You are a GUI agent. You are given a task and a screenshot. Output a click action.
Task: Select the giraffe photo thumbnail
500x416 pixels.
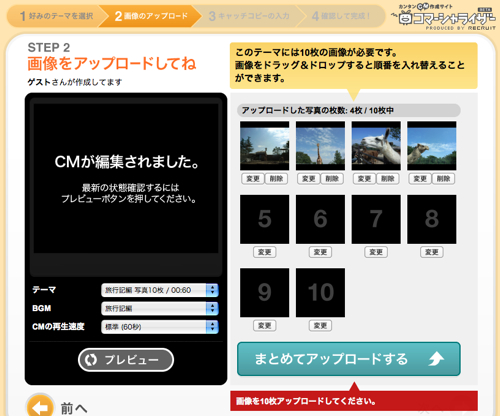[x=320, y=146]
